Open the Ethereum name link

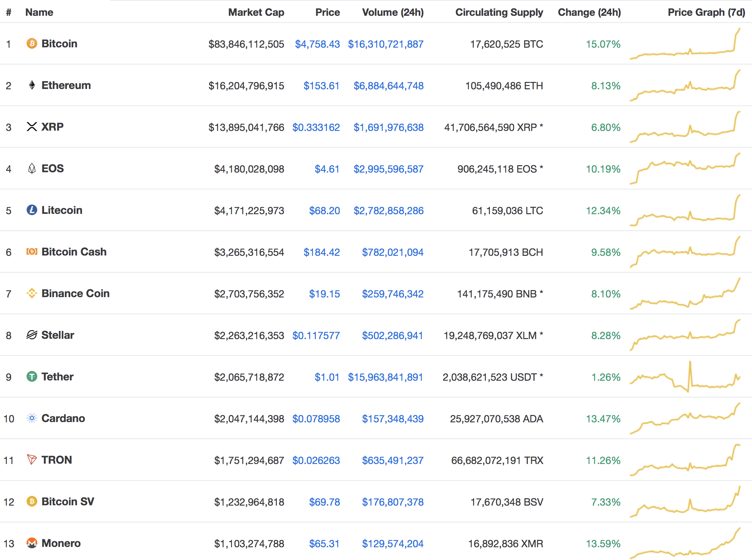pos(66,85)
